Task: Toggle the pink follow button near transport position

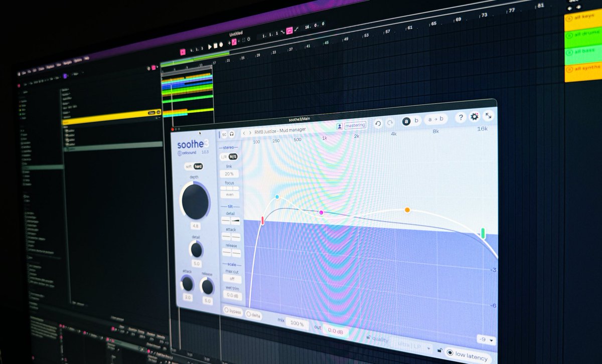Action: (183, 52)
